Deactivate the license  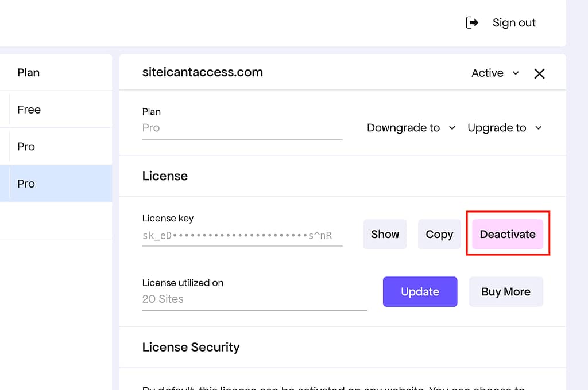pos(508,234)
